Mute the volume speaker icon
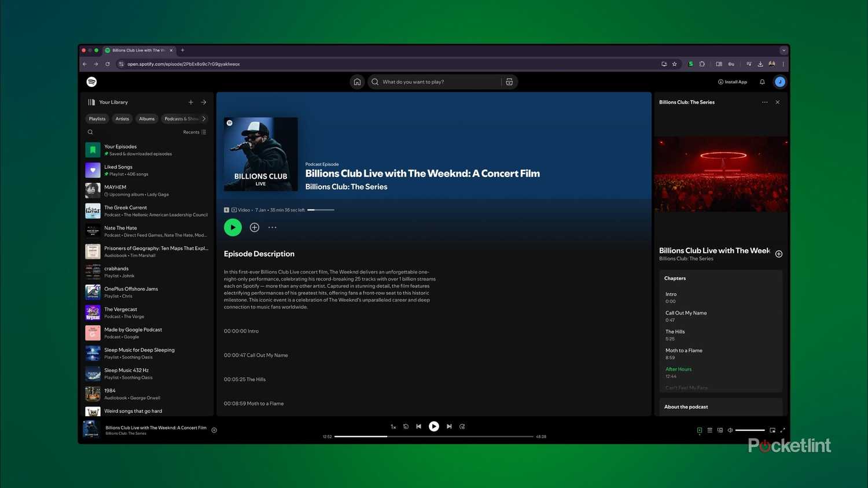868x488 pixels. [730, 430]
